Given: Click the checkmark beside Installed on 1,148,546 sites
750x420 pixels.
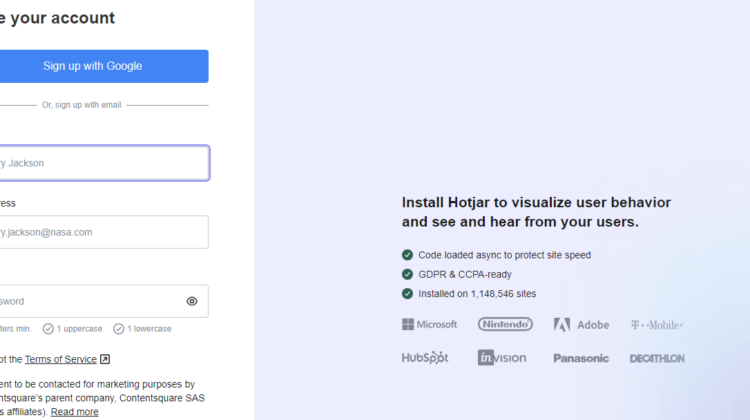Looking at the screenshot, I should pos(407,294).
